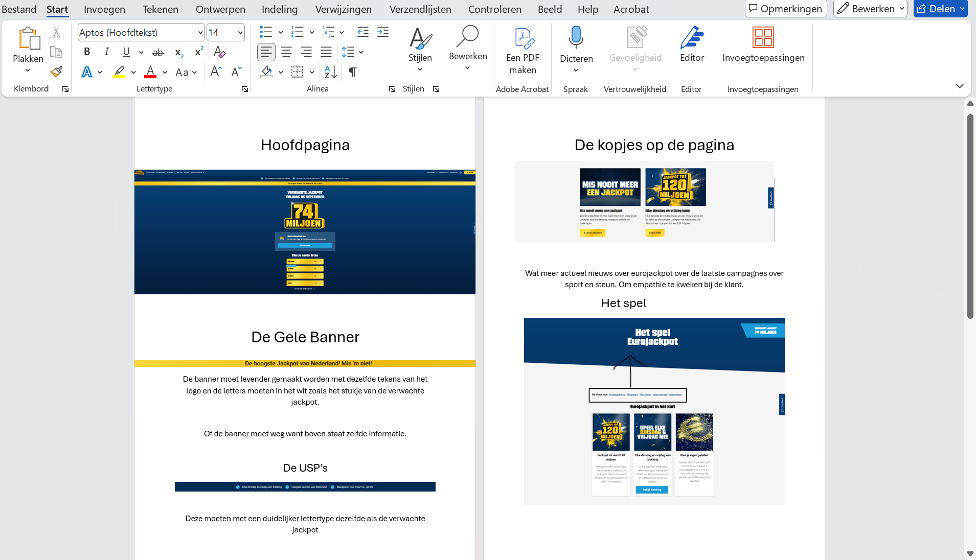This screenshot has height=560, width=976.
Task: Switch to the Tekenen tab
Action: point(161,9)
